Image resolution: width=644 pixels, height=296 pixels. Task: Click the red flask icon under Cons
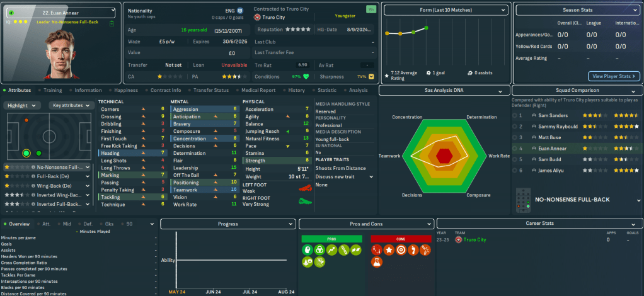tap(375, 262)
